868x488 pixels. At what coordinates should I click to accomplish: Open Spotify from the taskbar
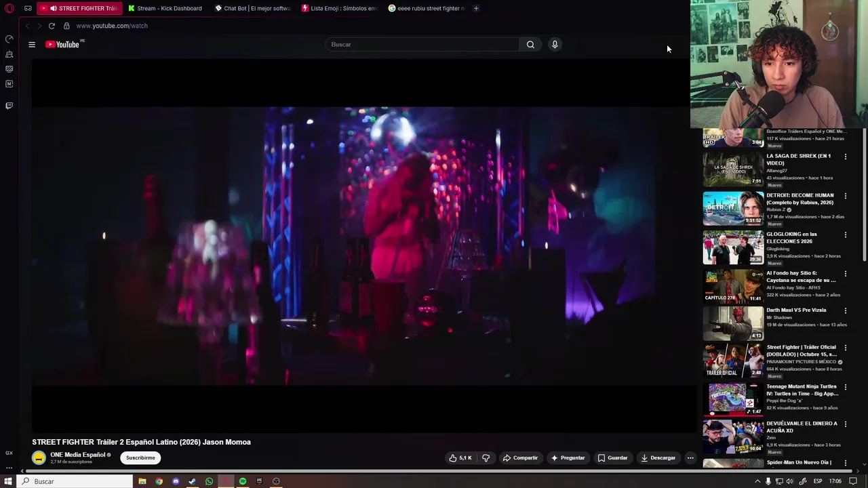click(242, 481)
